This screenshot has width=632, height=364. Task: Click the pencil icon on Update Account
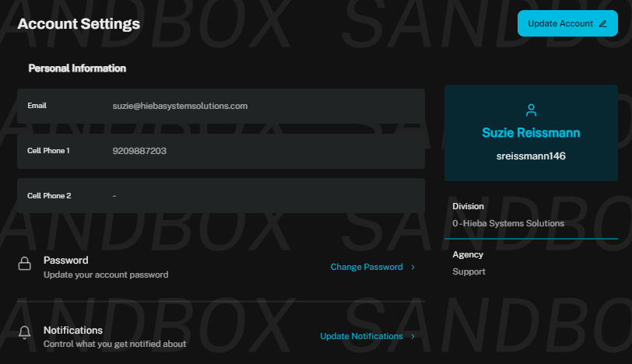602,24
